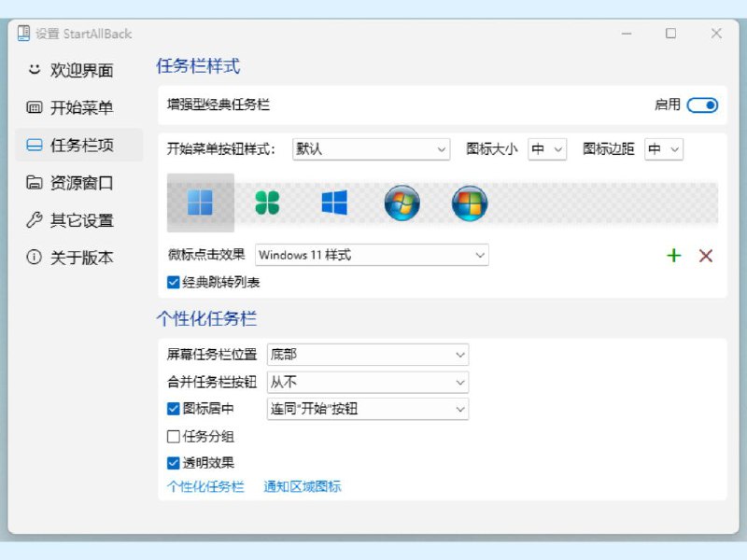This screenshot has width=747, height=560.
Task: Click the 任务栏样式 heading
Action: click(198, 65)
